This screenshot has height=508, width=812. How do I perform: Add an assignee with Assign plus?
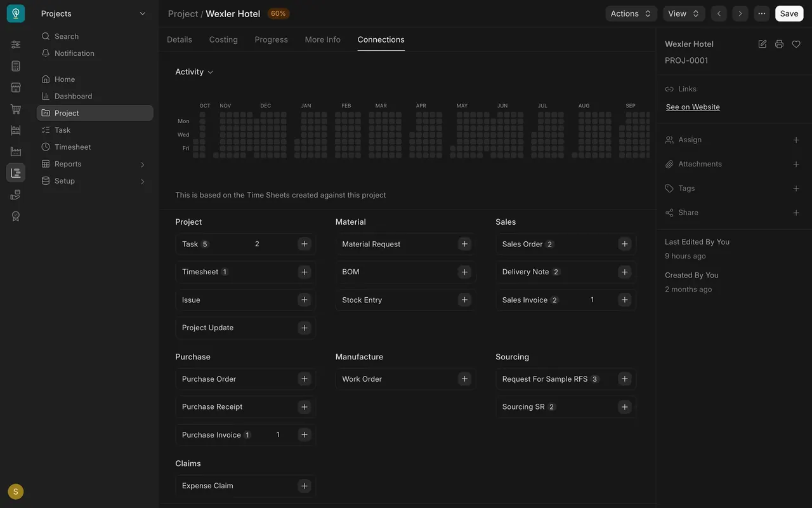[x=796, y=140]
